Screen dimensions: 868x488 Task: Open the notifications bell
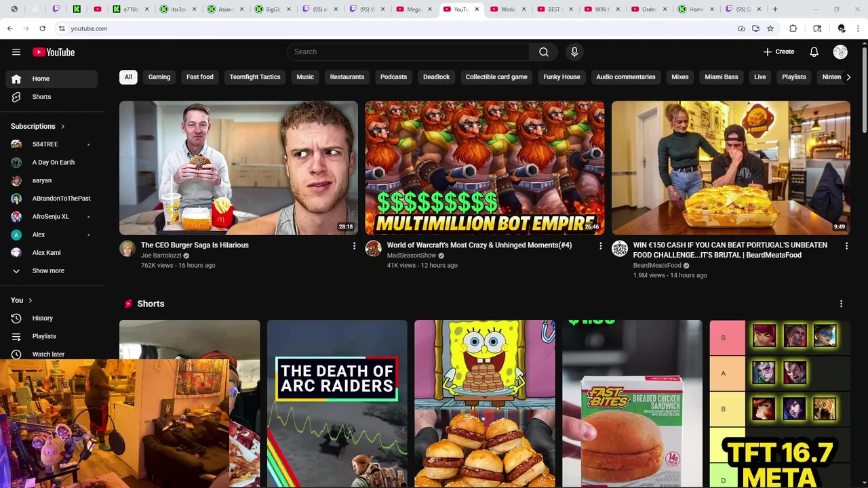click(x=814, y=52)
